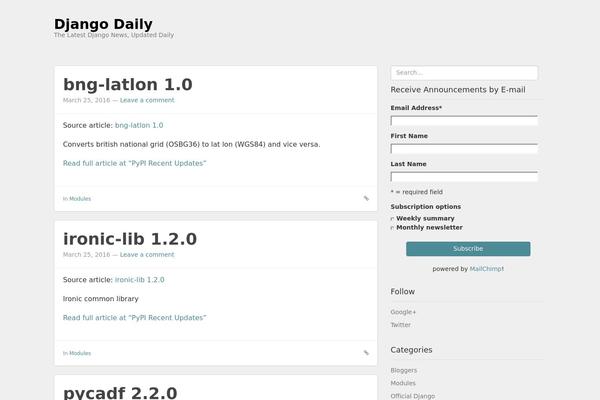Follow source article link bng-latlon 1.0

[139, 126]
